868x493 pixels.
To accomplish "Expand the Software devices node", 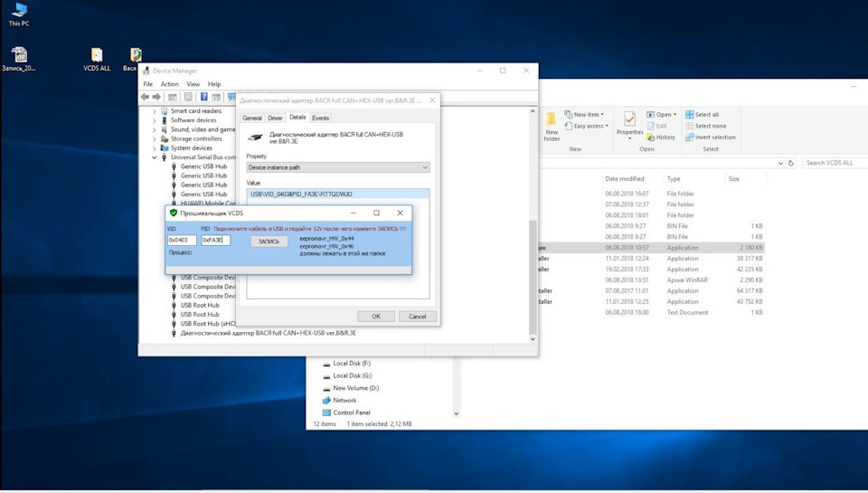I will 155,120.
